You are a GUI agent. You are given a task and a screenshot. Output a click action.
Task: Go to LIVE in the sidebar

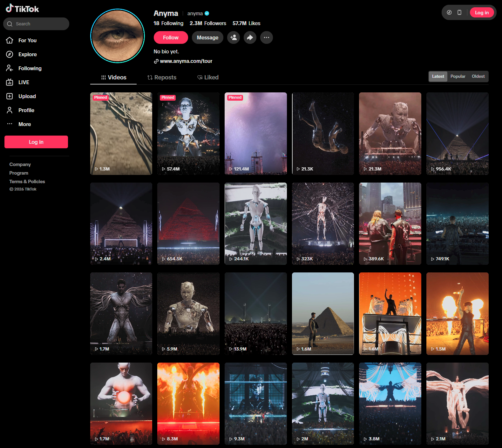pyautogui.click(x=24, y=82)
